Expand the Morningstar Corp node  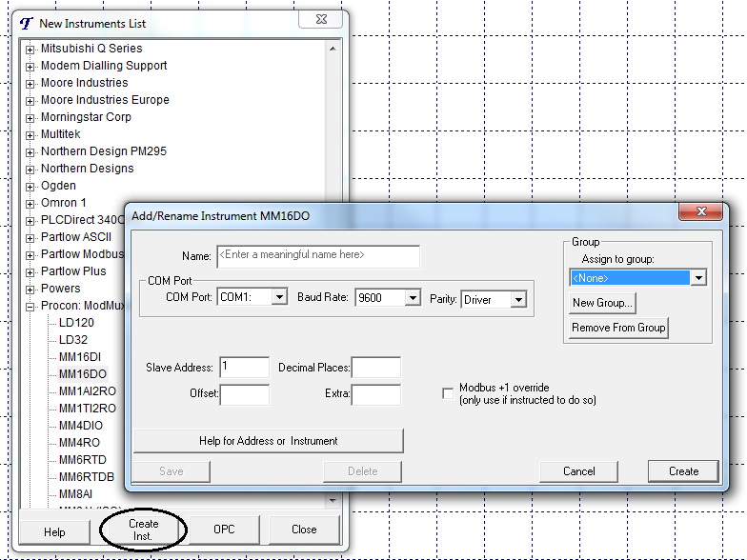30,117
